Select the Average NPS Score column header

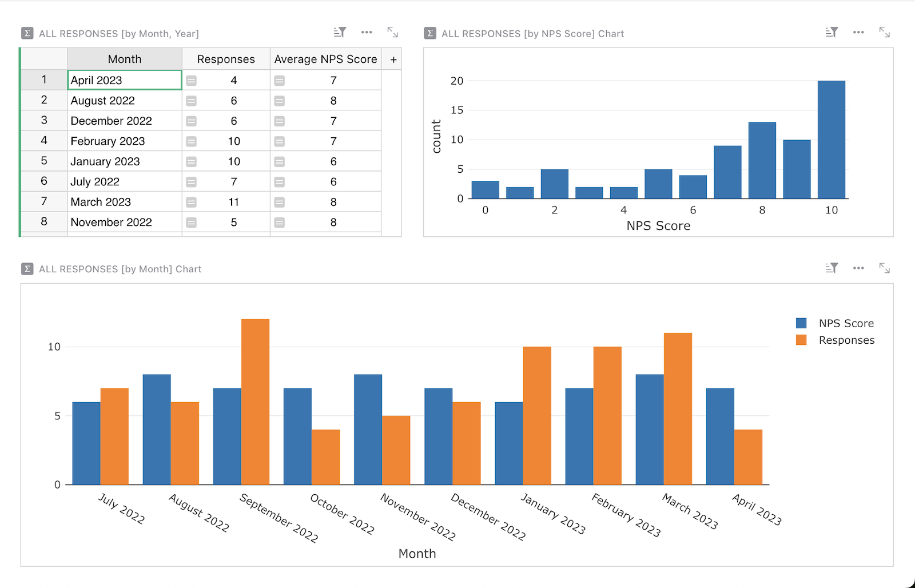click(x=325, y=58)
